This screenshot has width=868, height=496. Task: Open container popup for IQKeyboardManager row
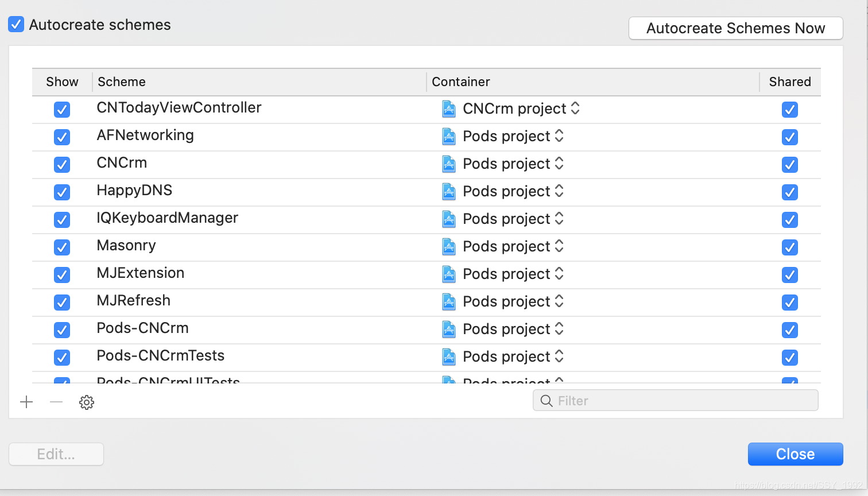click(x=503, y=219)
